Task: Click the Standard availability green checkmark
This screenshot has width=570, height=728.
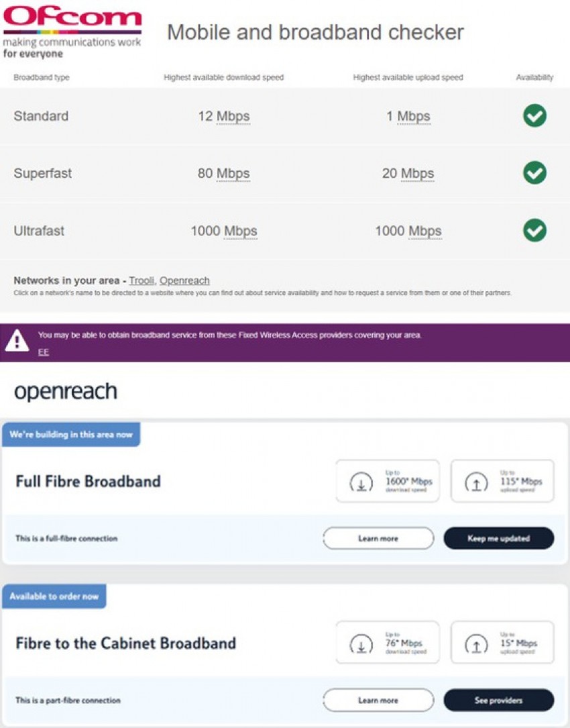Action: point(534,116)
